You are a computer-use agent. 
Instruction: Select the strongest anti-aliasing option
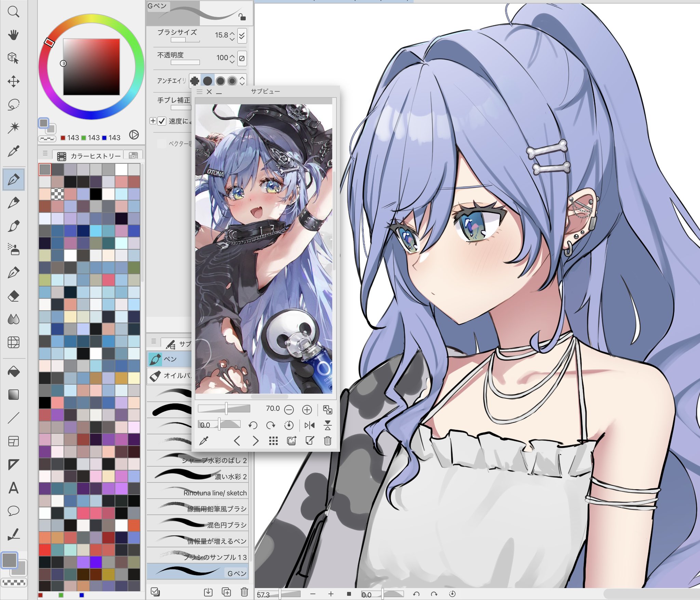(232, 81)
